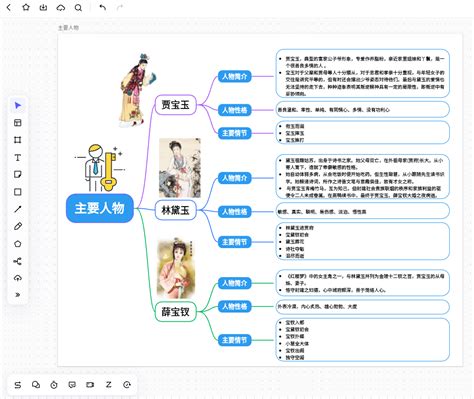Image resolution: width=474 pixels, height=399 pixels.
Task: Click the cloud upload tool
Action: pyautogui.click(x=18, y=278)
